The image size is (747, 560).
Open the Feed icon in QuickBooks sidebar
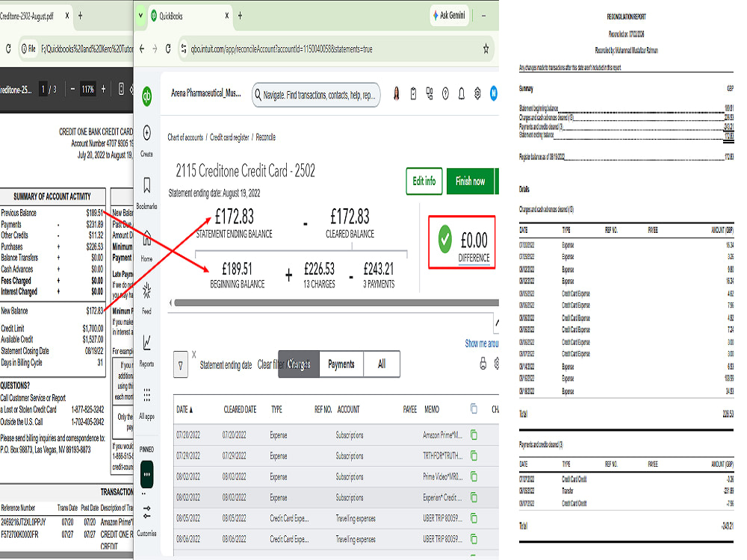tap(146, 290)
